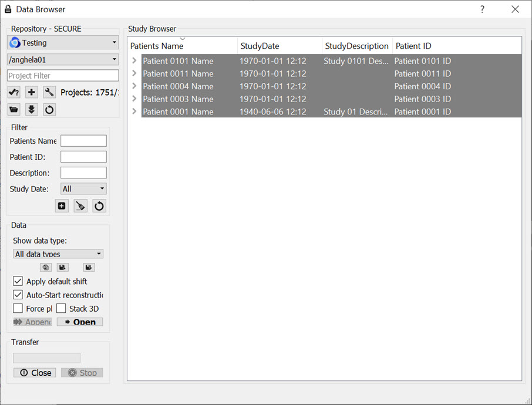
Task: Click the plus-box icon in the Filter panel
Action: coord(62,206)
